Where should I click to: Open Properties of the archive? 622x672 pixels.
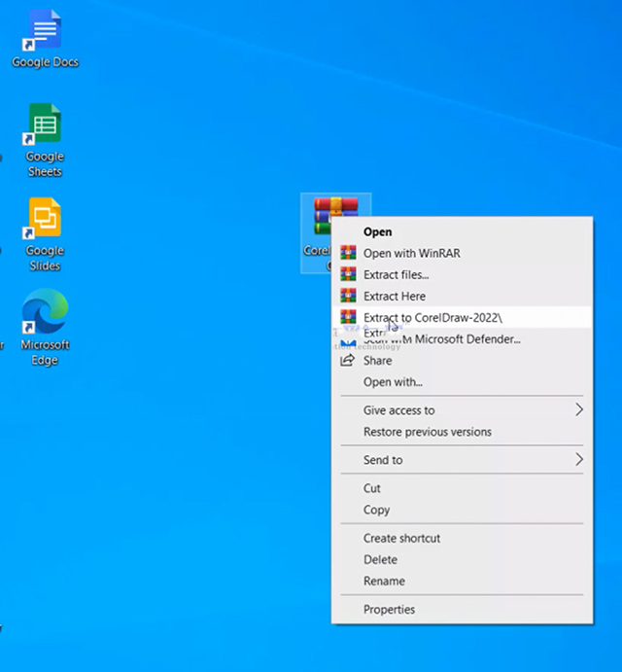[389, 610]
